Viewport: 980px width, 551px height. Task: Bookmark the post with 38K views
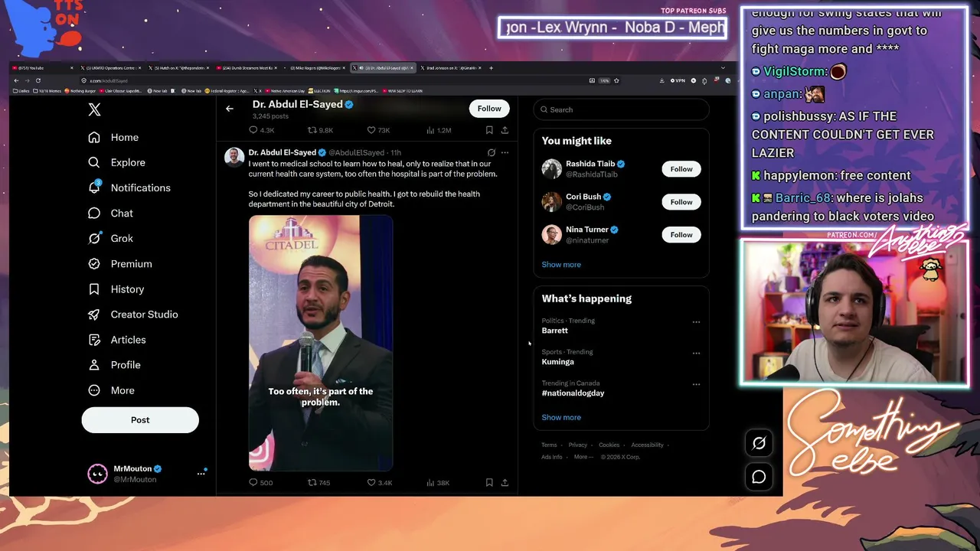(x=489, y=483)
